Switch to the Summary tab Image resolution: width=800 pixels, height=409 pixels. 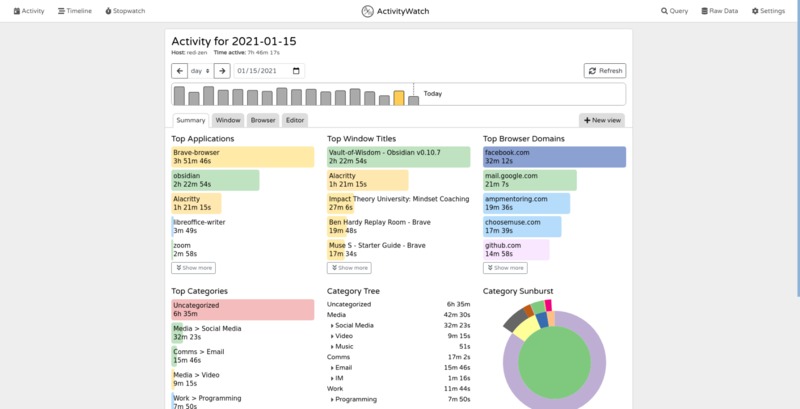tap(190, 120)
